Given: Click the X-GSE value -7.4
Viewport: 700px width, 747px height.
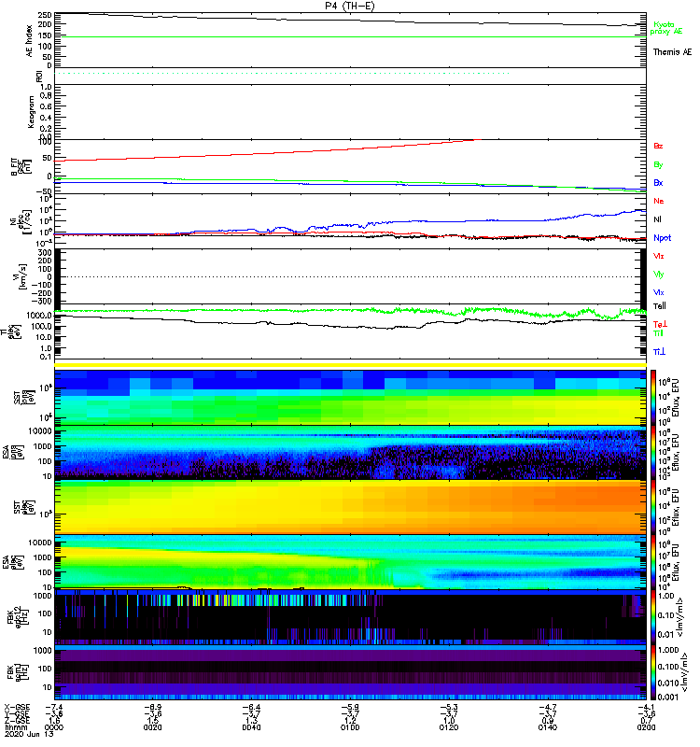Looking at the screenshot, I should pyautogui.click(x=54, y=707).
